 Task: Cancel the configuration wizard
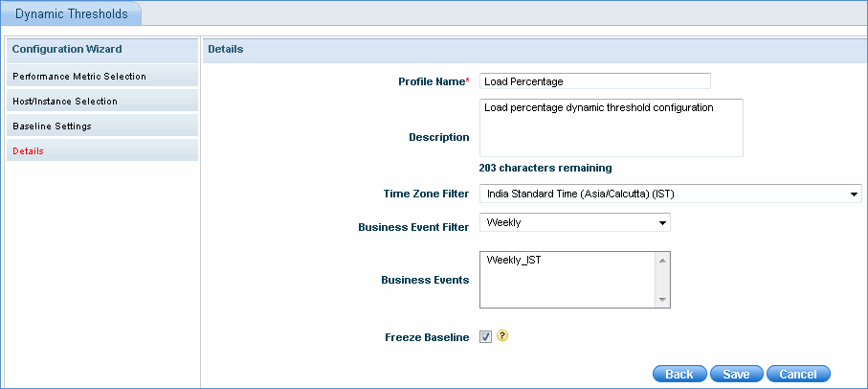(797, 374)
